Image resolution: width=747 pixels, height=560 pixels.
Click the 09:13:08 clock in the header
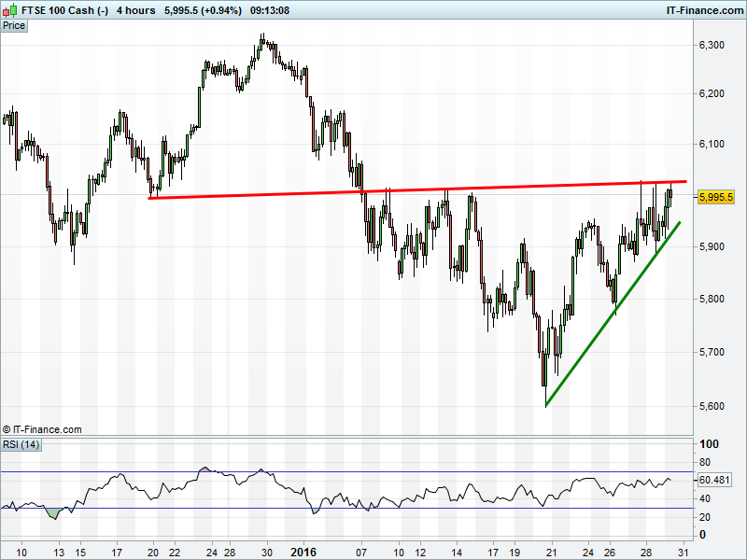click(x=269, y=10)
